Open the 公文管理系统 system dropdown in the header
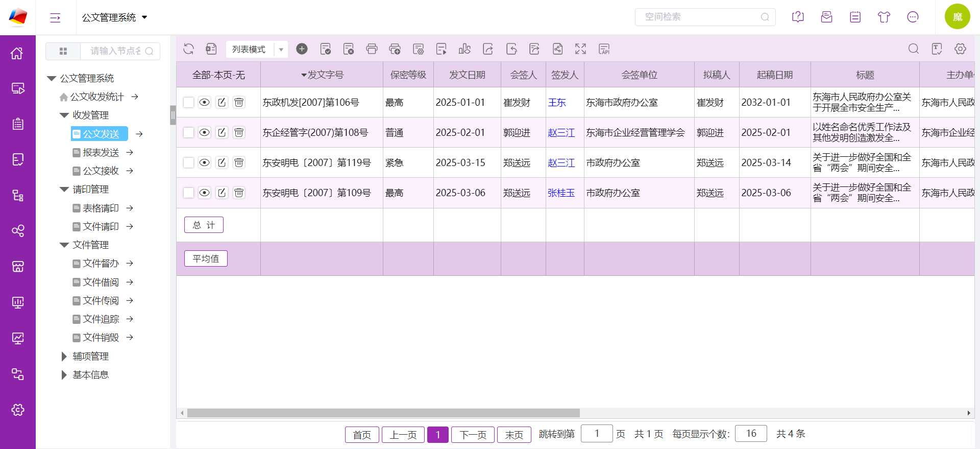The width and height of the screenshot is (980, 449). (x=115, y=17)
